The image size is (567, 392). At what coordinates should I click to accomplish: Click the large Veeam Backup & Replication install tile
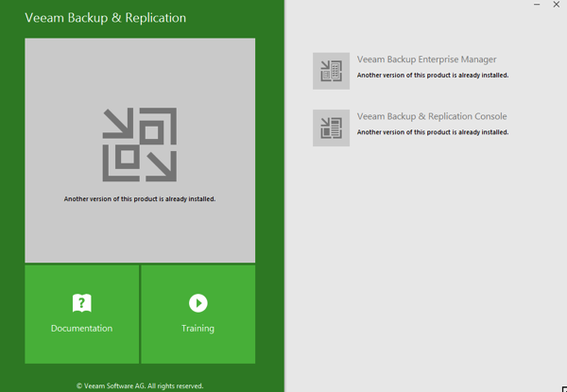click(140, 150)
